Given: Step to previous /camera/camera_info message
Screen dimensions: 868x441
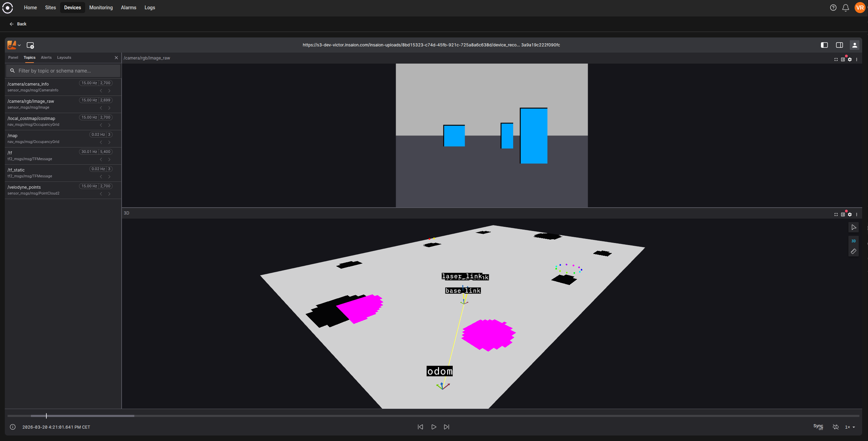Looking at the screenshot, I should click(101, 91).
